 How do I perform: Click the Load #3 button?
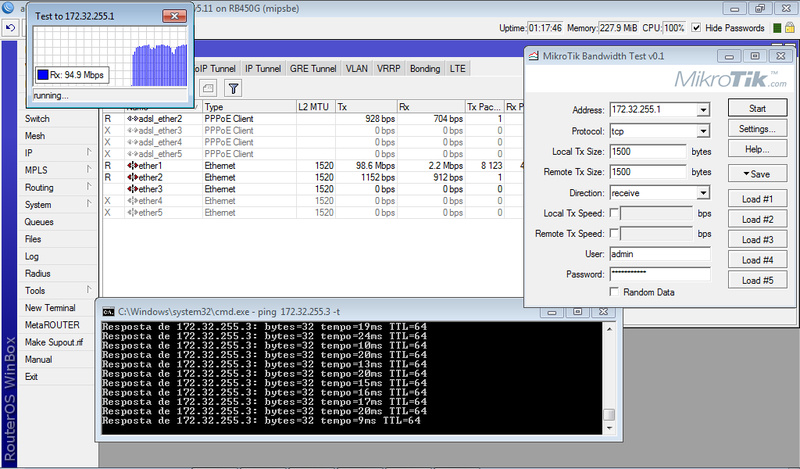[x=757, y=240]
